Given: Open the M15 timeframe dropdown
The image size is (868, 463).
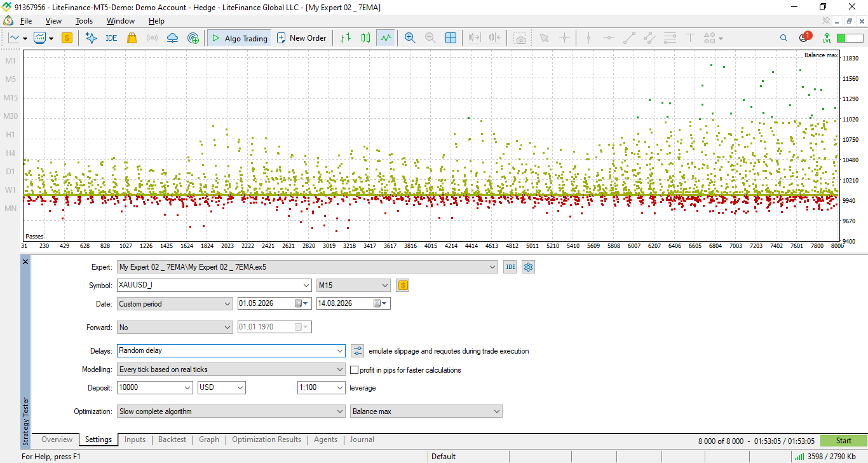Looking at the screenshot, I should pos(353,286).
